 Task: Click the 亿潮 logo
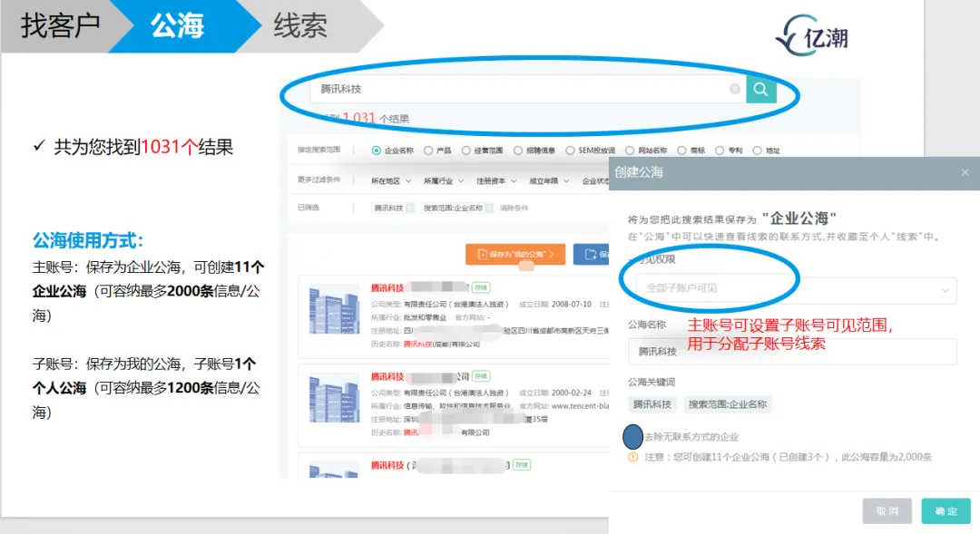tap(810, 27)
